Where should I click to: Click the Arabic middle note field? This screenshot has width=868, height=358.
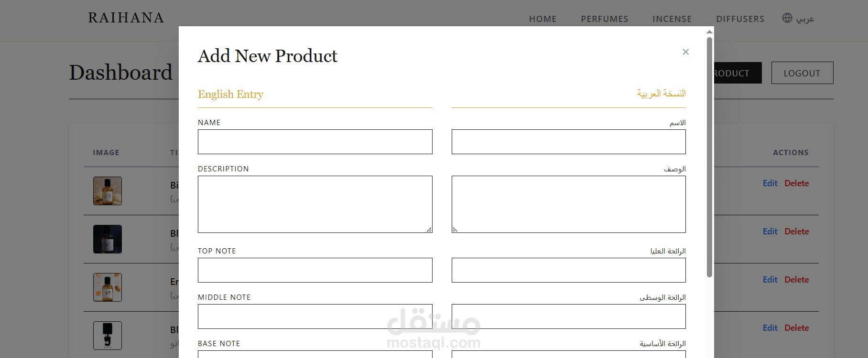568,316
